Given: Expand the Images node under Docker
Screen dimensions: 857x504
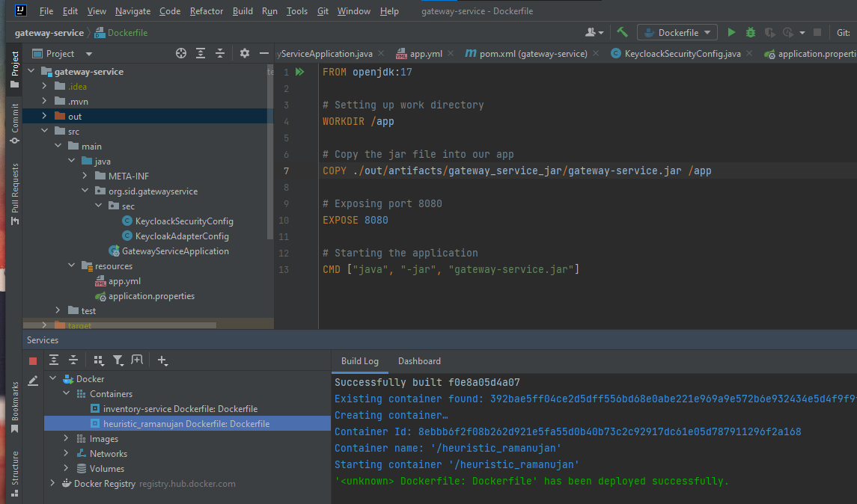Looking at the screenshot, I should pos(66,438).
